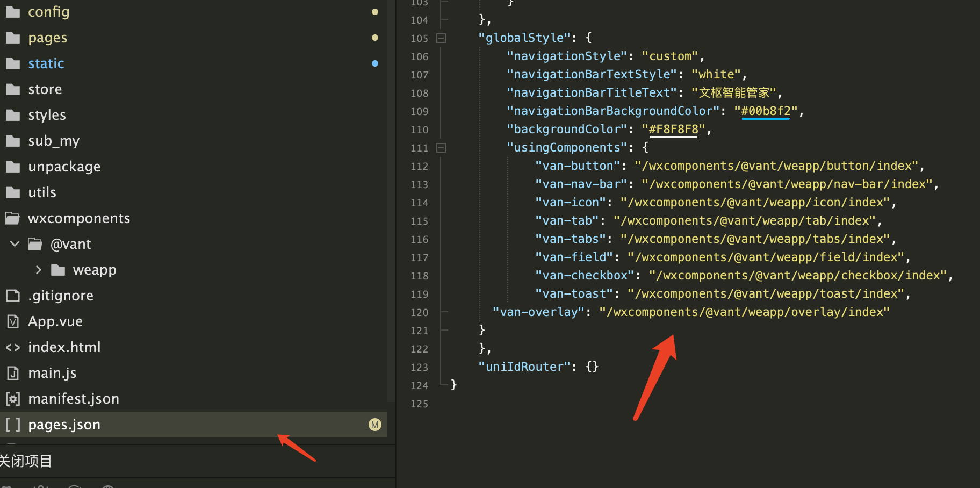Collapse the @vant folder chevron

(x=15, y=244)
